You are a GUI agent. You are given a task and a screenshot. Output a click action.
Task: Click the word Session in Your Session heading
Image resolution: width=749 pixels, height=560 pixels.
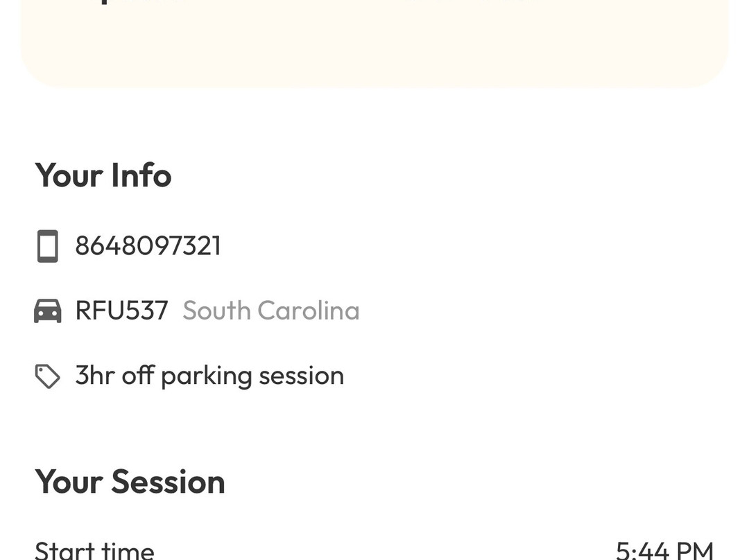pyautogui.click(x=168, y=482)
